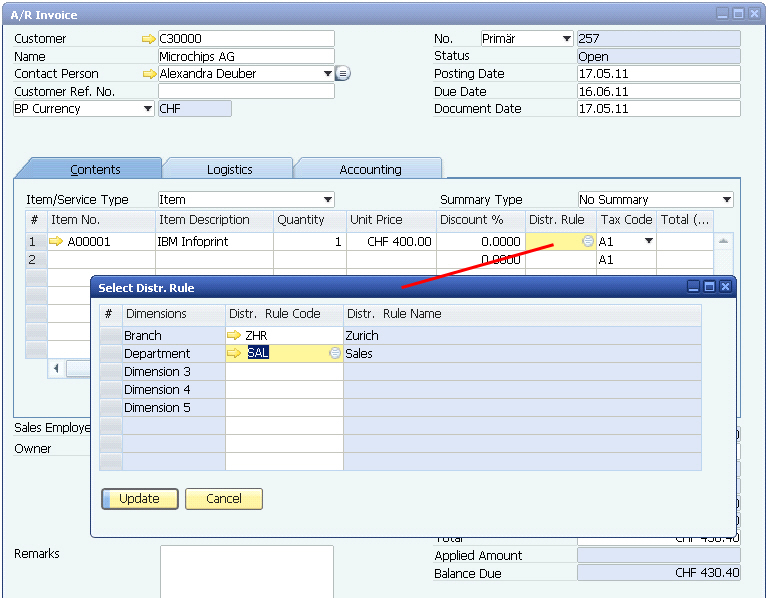
Task: Click the Document Date field
Action: (659, 109)
